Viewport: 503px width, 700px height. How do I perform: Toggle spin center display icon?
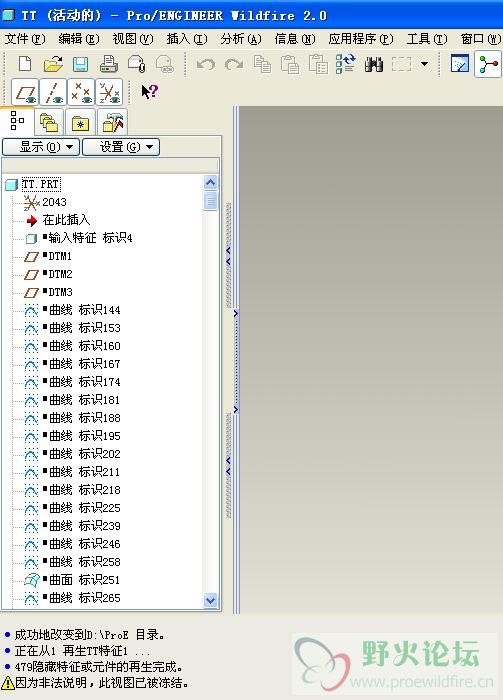488,64
